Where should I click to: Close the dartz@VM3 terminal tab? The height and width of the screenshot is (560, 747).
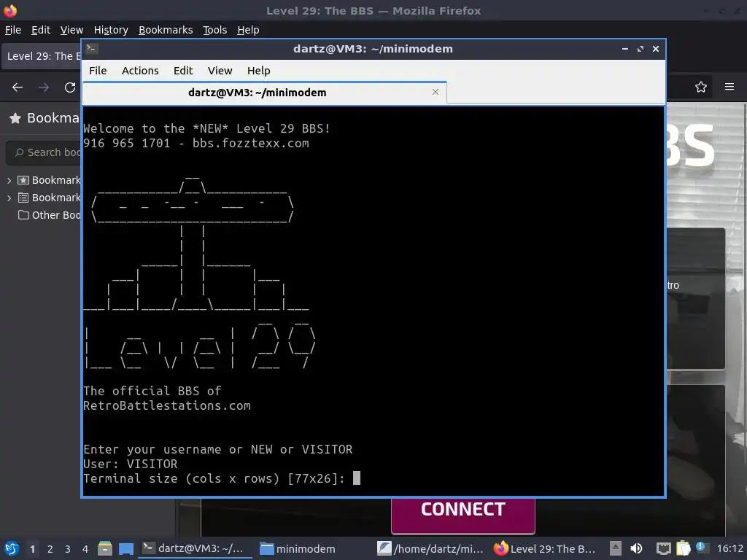pyautogui.click(x=436, y=92)
